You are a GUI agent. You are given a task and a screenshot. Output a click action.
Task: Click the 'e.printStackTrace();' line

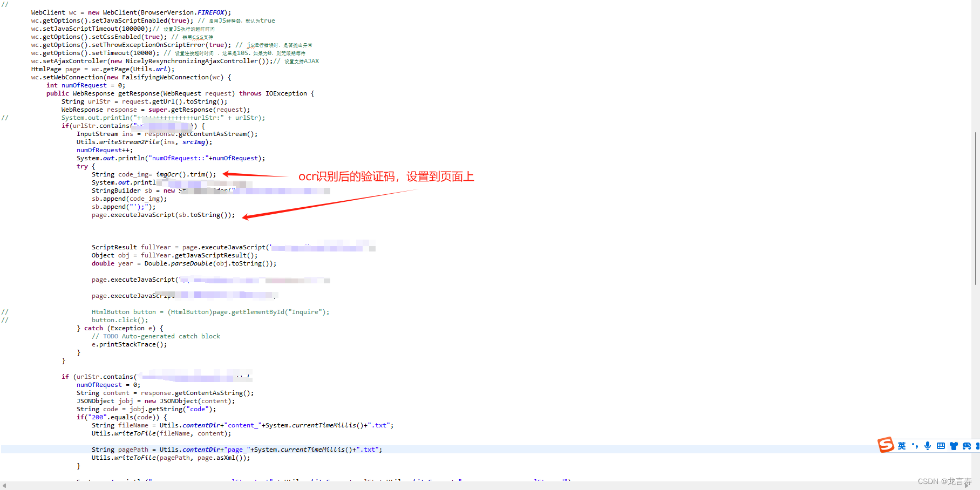[x=130, y=344]
